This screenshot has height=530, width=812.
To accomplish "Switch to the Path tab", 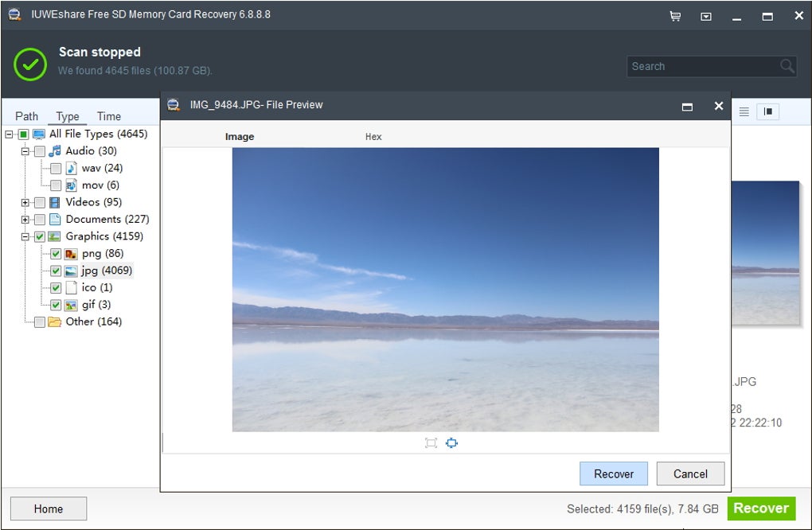I will pos(26,116).
